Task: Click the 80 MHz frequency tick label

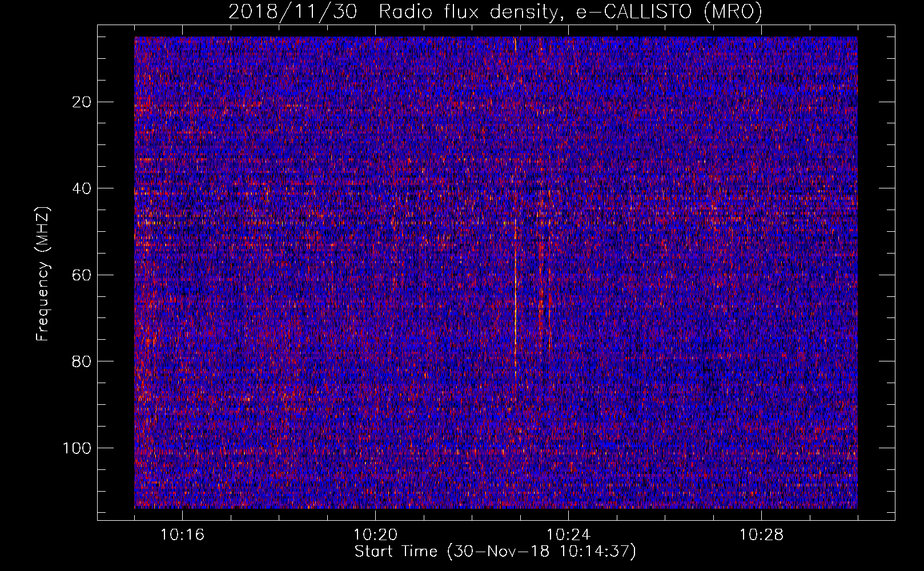Action: [82, 361]
